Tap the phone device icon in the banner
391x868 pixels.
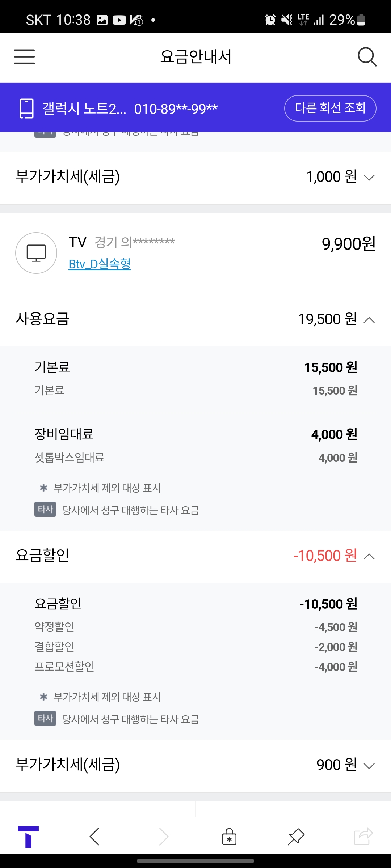pos(26,108)
